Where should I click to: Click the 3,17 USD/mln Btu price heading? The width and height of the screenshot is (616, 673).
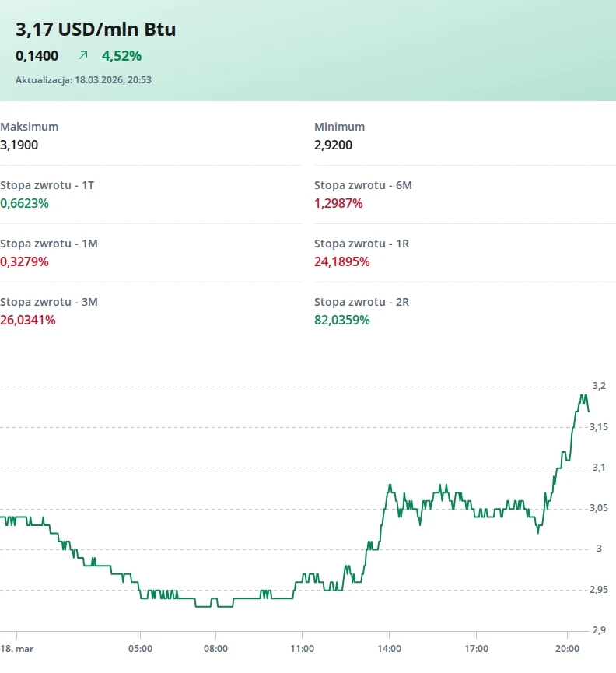pyautogui.click(x=96, y=30)
